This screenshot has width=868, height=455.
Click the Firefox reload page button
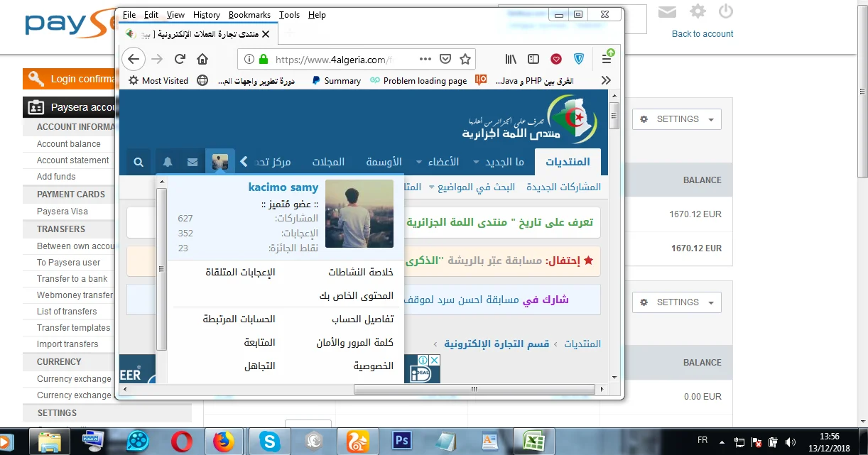coord(180,59)
